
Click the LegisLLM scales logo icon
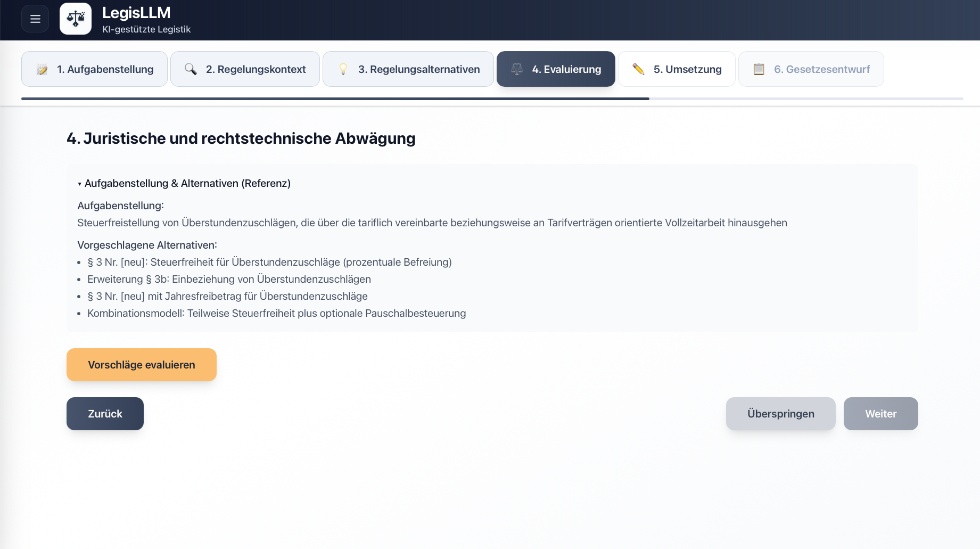tap(76, 19)
